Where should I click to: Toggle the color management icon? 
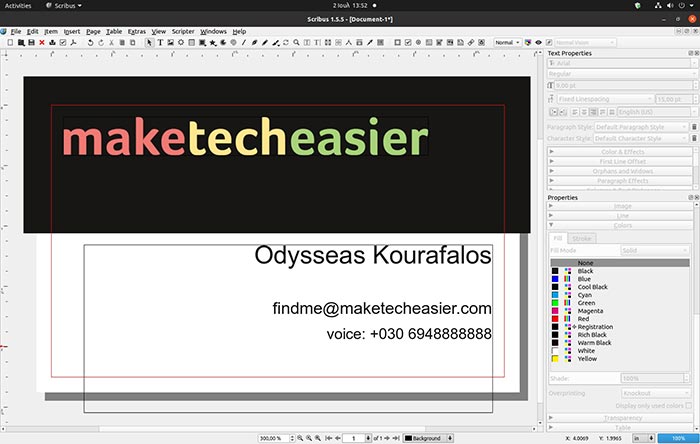528,42
